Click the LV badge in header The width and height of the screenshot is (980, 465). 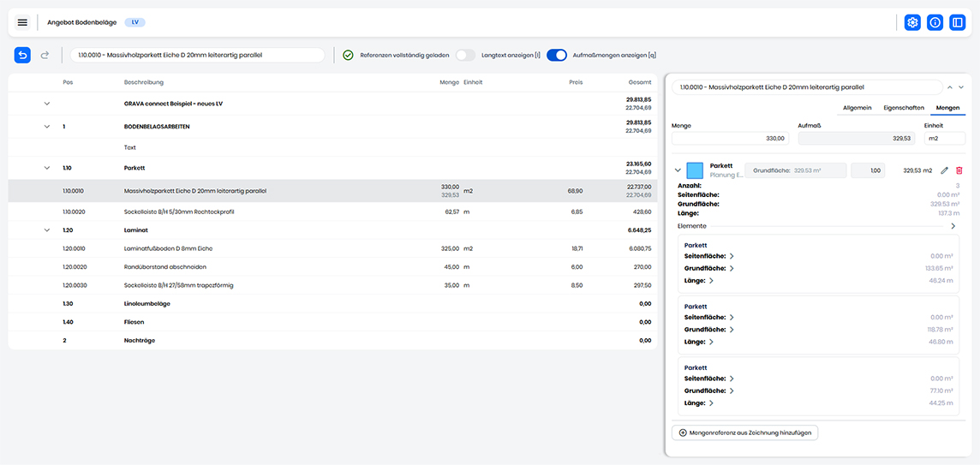pyautogui.click(x=134, y=22)
